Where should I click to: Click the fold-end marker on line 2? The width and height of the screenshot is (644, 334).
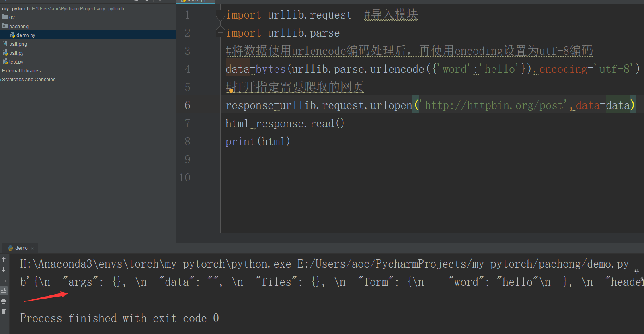(x=220, y=32)
